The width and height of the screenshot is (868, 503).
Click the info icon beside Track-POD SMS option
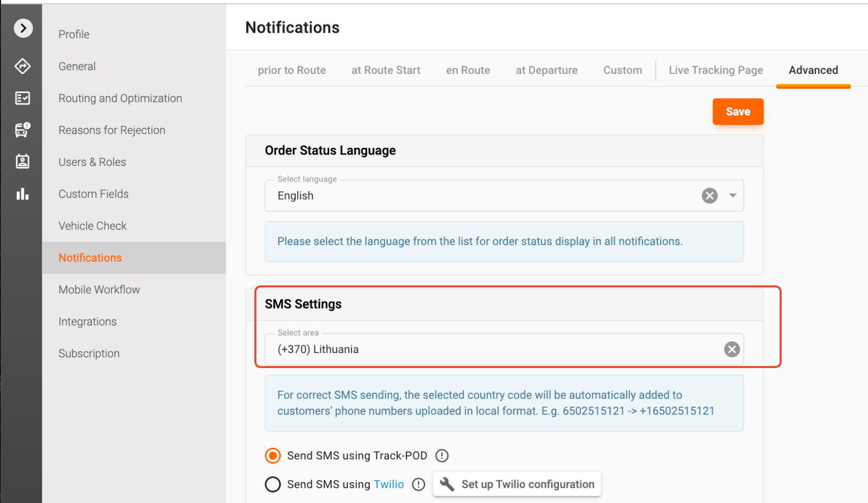(441, 455)
